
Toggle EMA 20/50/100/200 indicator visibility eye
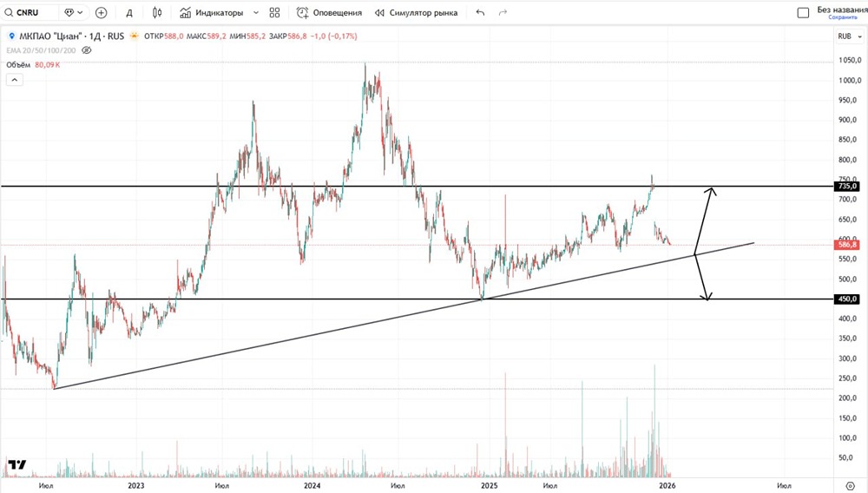point(86,50)
